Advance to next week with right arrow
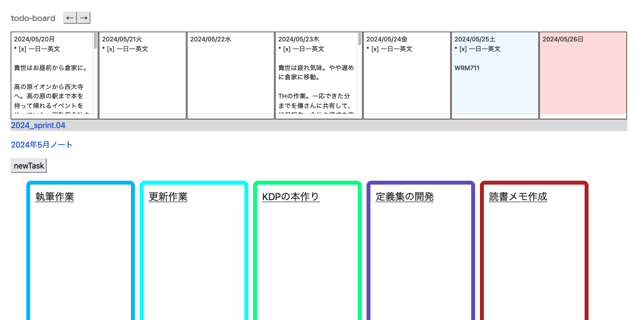Screen dimensions: 644x320 point(84,18)
